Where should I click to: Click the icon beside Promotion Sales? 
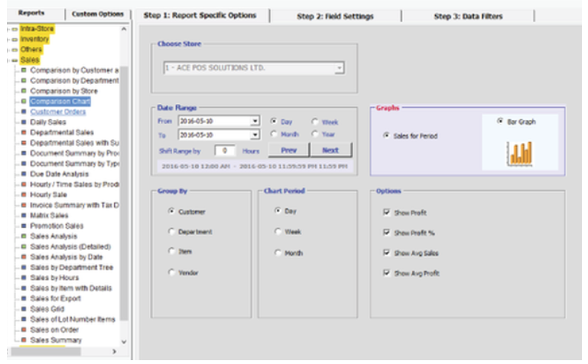tap(24, 226)
